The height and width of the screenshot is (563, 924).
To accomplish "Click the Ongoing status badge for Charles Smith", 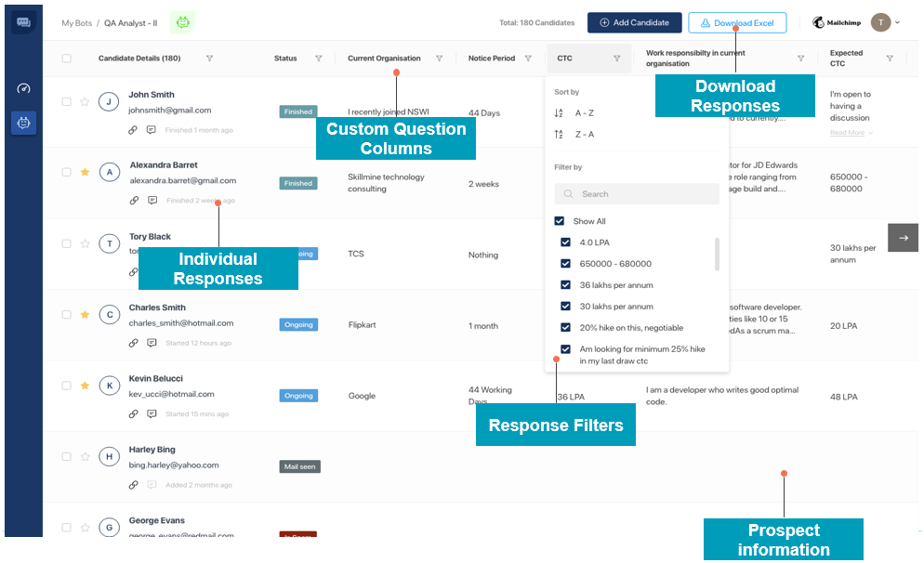I will tap(298, 324).
